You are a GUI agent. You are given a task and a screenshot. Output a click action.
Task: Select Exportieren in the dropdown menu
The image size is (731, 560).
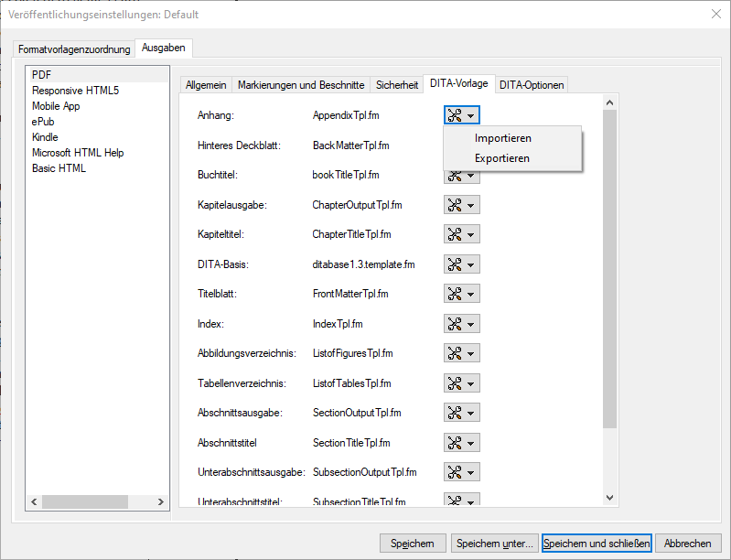(501, 158)
